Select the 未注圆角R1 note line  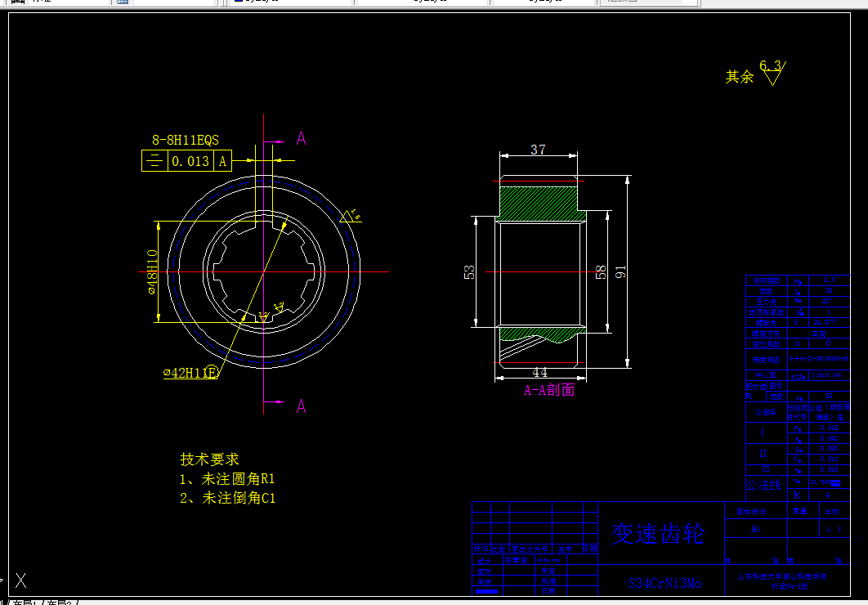pos(227,479)
